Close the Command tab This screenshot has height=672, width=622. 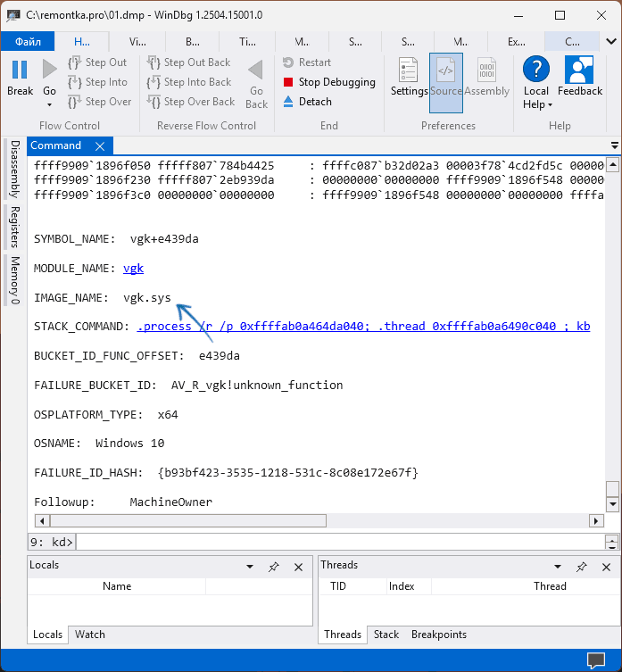coord(100,146)
